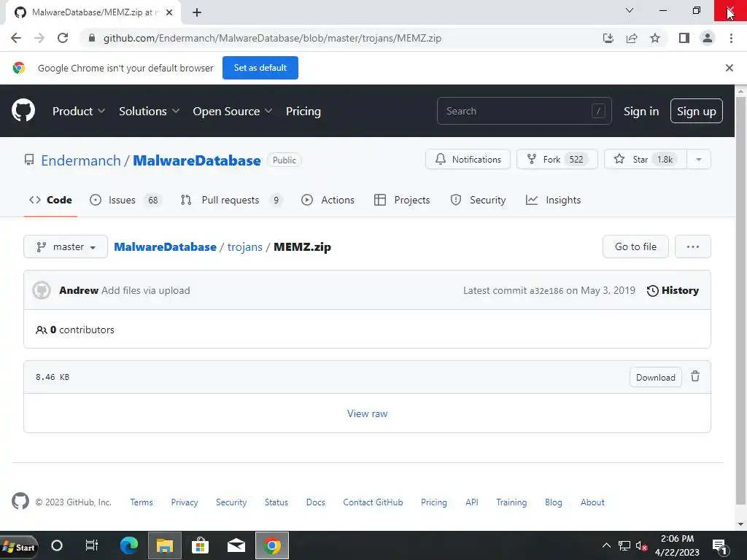Bookmark this page with star icon

click(655, 38)
